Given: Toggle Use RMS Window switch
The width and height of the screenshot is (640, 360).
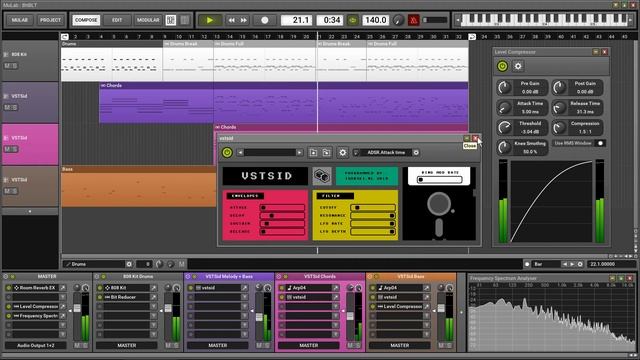Looking at the screenshot, I should click(600, 143).
